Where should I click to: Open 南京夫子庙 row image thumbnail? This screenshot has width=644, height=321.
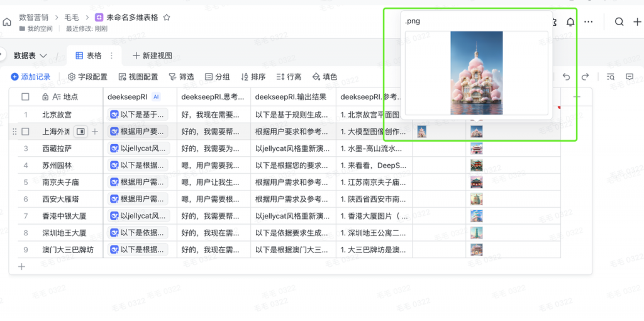pos(477,182)
